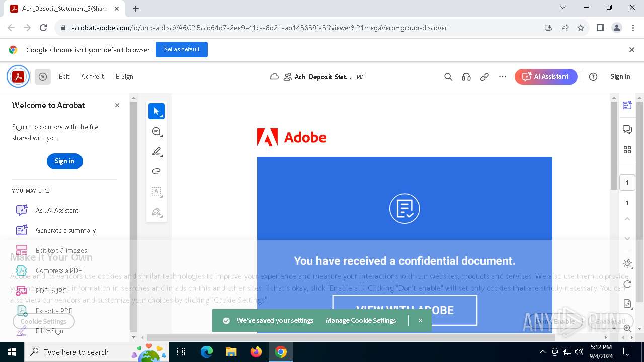Open the AI summary panel icon on right rail

pyautogui.click(x=627, y=105)
